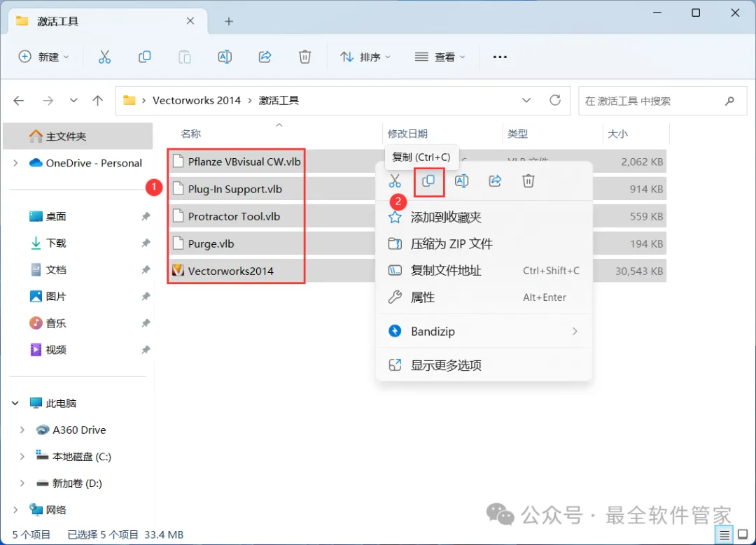Image resolution: width=756 pixels, height=545 pixels.
Task: Expand the address bar history dropdown
Action: [x=526, y=100]
